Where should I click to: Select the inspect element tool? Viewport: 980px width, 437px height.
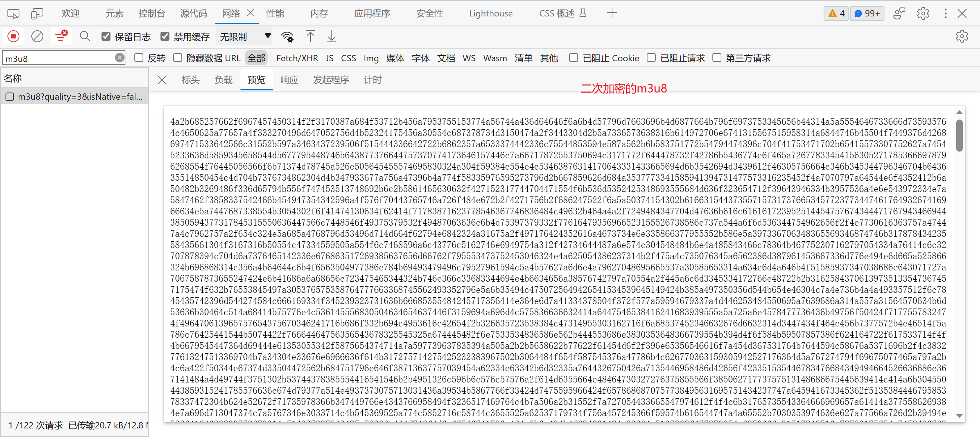coord(13,13)
